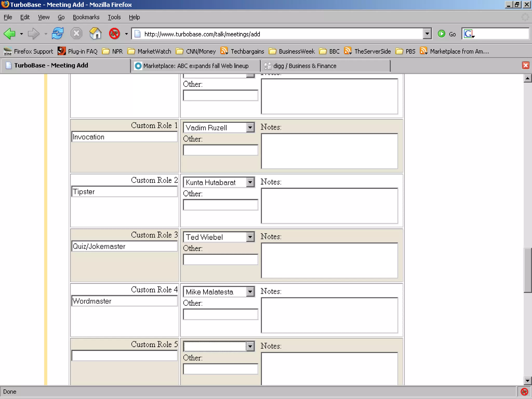The height and width of the screenshot is (399, 532).
Task: Expand the Ted Wiebel member dropdown
Action: 250,237
